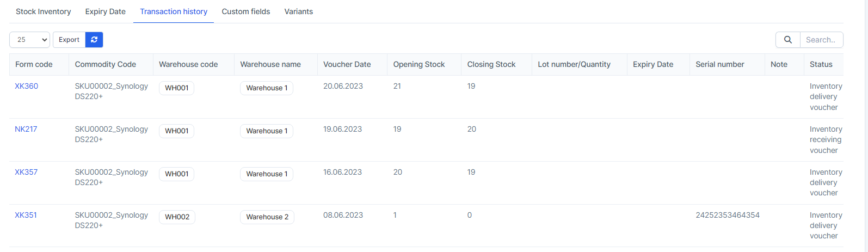Screen dimensions: 868x252
Task: Open form code XK360 link
Action: click(26, 86)
